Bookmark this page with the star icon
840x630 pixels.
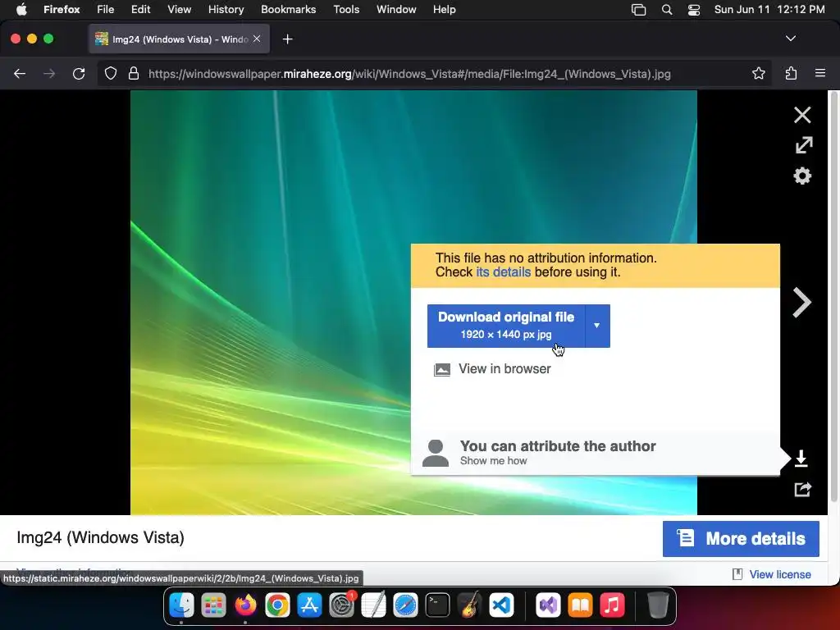click(758, 73)
